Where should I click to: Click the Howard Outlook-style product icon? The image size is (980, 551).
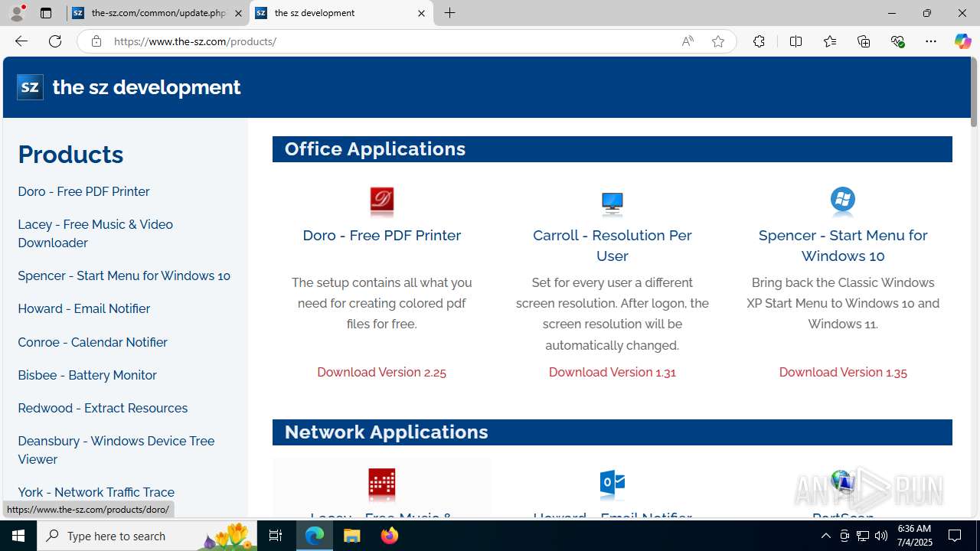click(x=612, y=483)
